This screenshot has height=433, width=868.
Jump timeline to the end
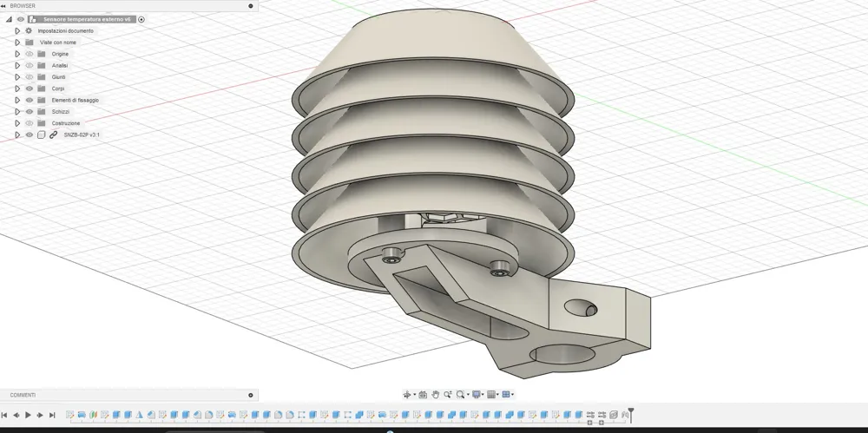click(52, 415)
